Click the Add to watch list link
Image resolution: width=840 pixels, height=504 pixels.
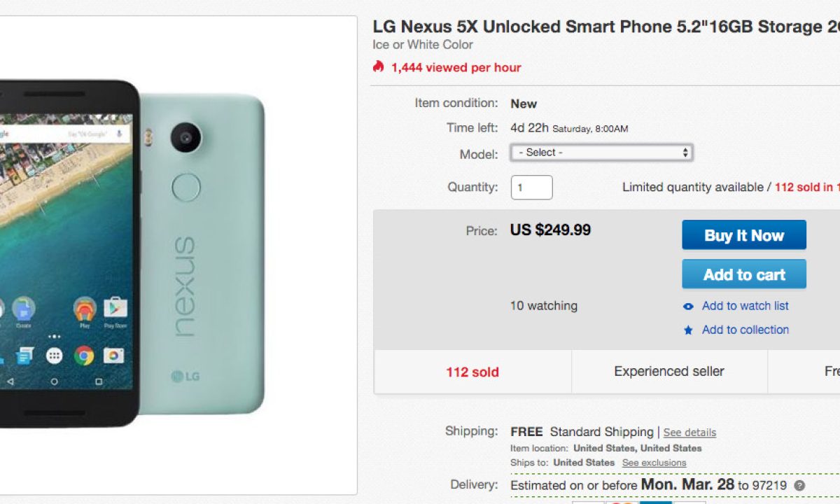coord(745,306)
